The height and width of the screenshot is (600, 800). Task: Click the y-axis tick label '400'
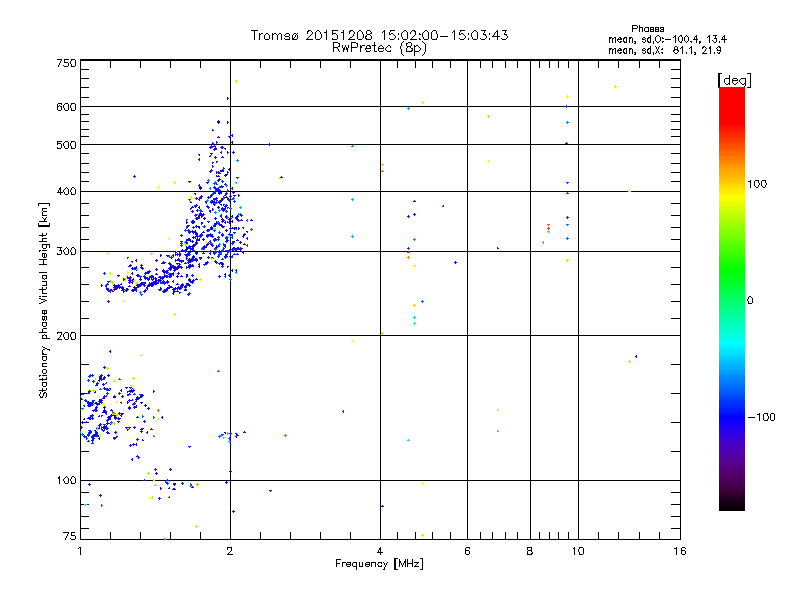point(66,191)
